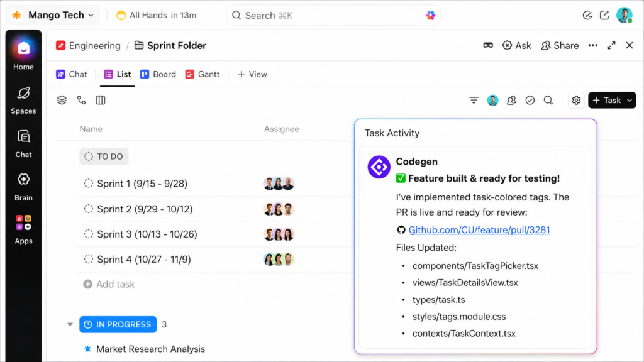Toggle the Me-mode avatar filter
This screenshot has width=644, height=362.
click(x=493, y=100)
